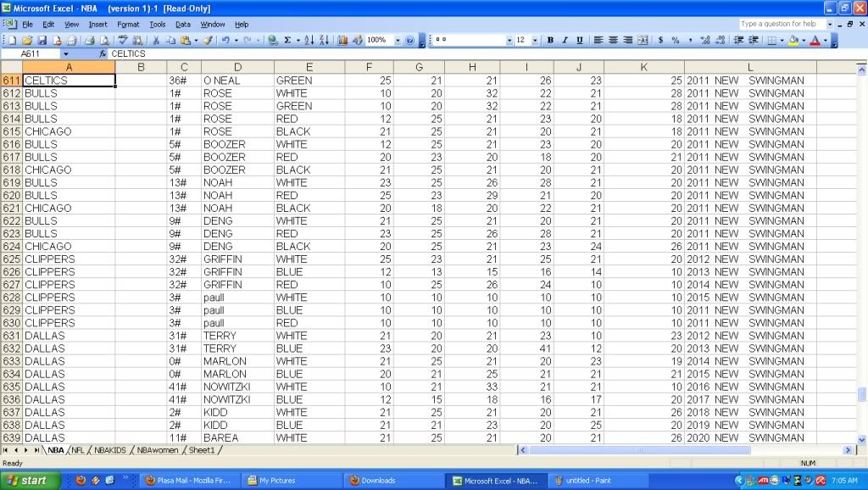Open the AutoSum functions dropdown arrow
Viewport: 868px width, 490px height.
point(298,41)
